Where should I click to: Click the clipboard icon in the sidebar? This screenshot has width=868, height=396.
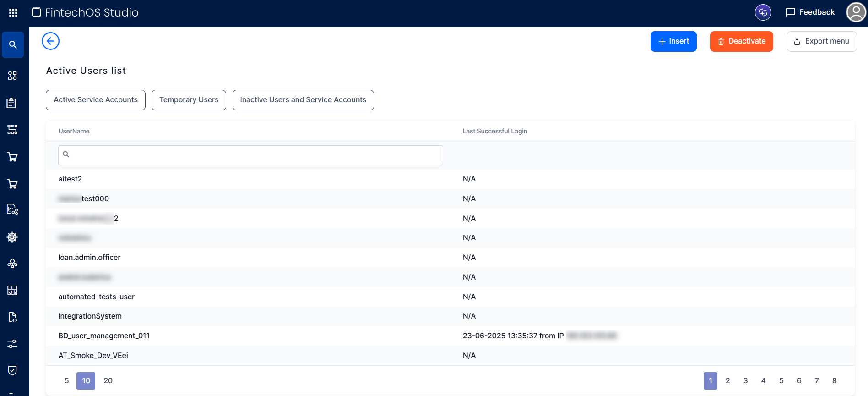coord(12,103)
